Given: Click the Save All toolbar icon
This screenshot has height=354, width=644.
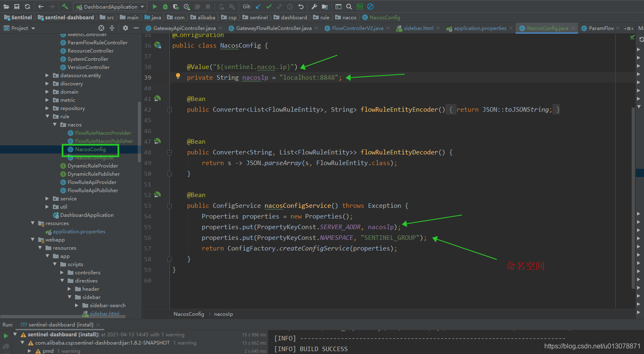Looking at the screenshot, I should coord(17,7).
